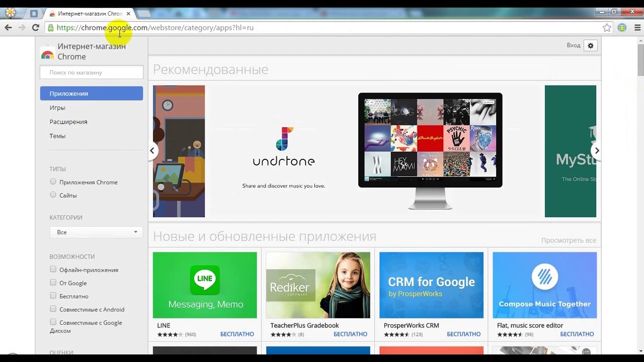Open the LINE app thumbnail
Image resolution: width=644 pixels, height=362 pixels.
(205, 285)
